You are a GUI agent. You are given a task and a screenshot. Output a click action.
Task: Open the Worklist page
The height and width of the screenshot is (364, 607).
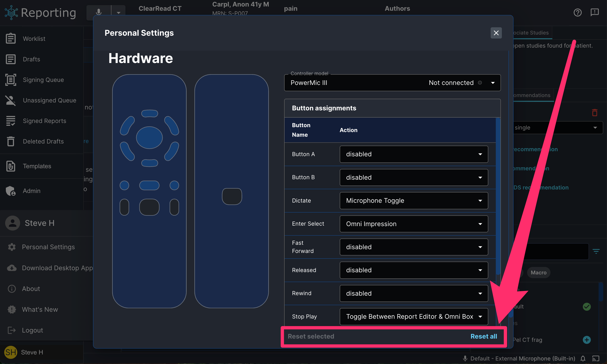tap(34, 38)
